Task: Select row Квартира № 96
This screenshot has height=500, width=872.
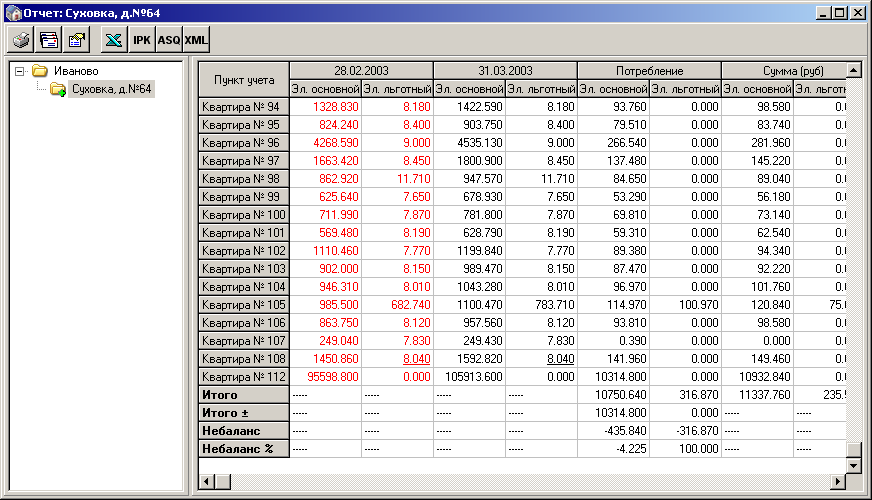Action: 244,143
